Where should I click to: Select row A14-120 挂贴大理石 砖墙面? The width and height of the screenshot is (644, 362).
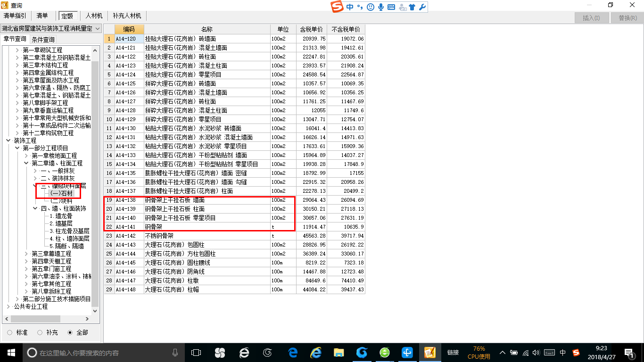point(234,39)
